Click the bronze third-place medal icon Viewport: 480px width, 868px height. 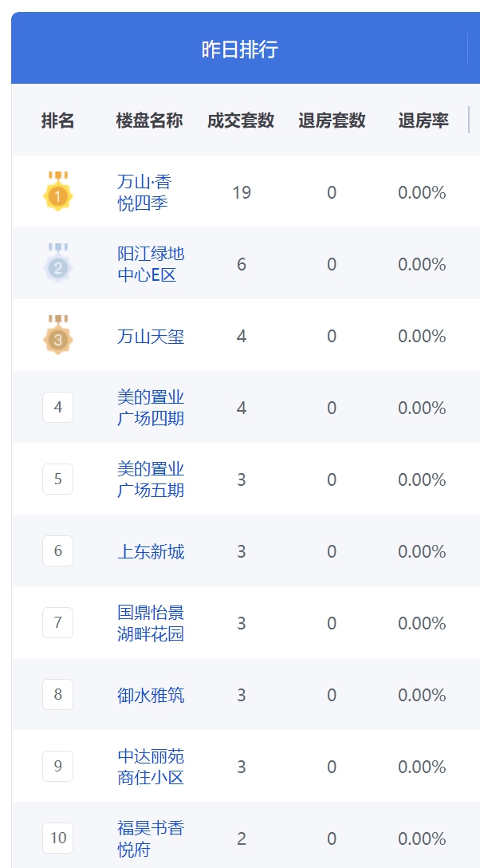tap(58, 335)
